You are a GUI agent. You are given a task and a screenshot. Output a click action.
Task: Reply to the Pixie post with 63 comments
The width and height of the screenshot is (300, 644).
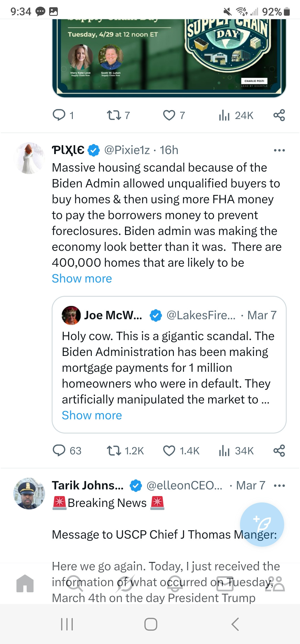tap(59, 451)
